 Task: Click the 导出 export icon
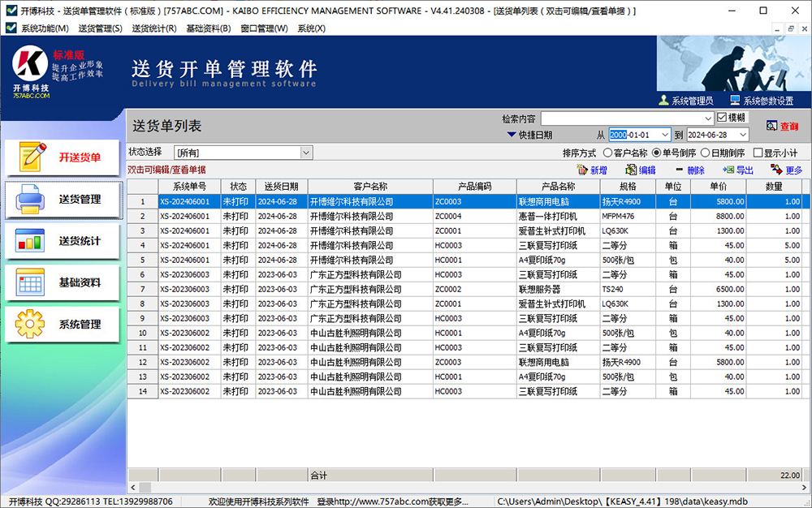pyautogui.click(x=728, y=170)
